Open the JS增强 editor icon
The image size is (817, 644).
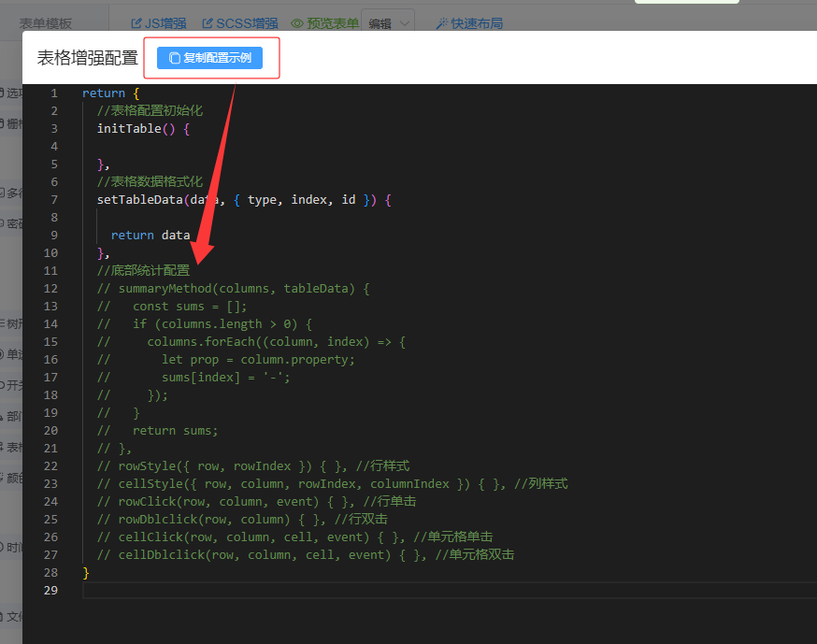tap(136, 23)
